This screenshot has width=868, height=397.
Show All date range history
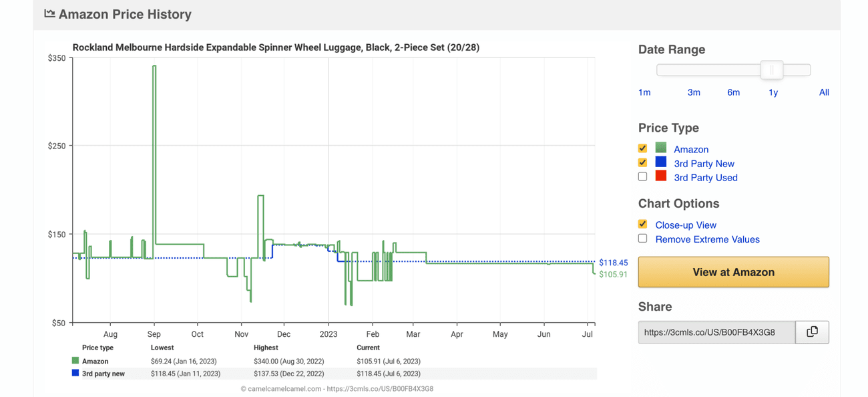click(x=824, y=92)
